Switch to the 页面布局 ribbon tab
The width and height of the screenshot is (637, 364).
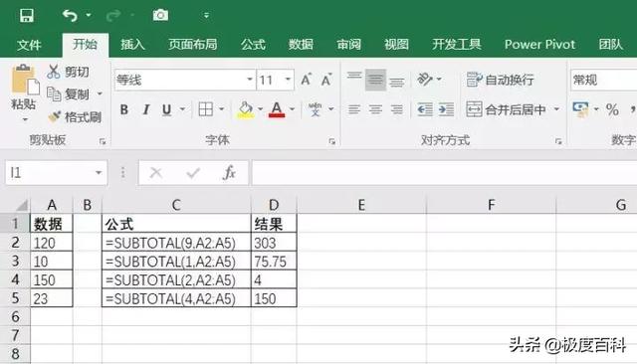tap(192, 44)
